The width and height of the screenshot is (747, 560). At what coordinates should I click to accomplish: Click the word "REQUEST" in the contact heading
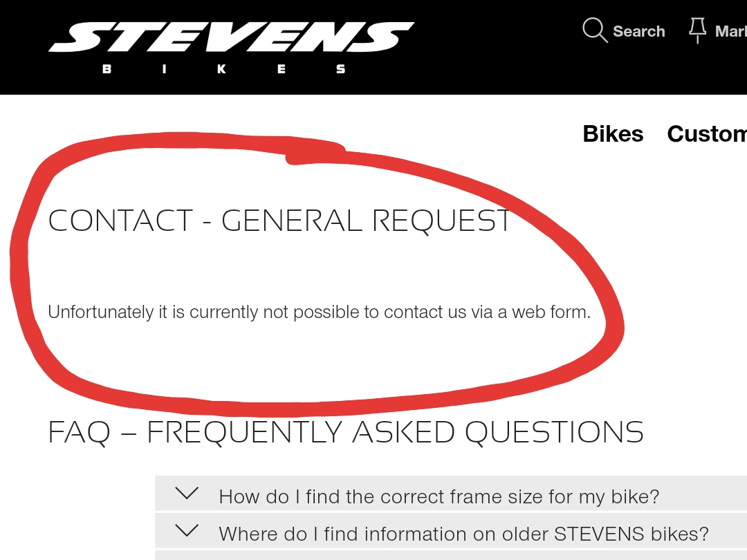(442, 221)
